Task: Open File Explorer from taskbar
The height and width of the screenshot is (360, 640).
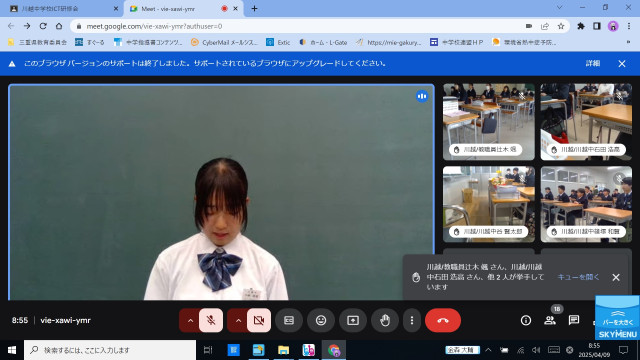Action: click(x=283, y=350)
